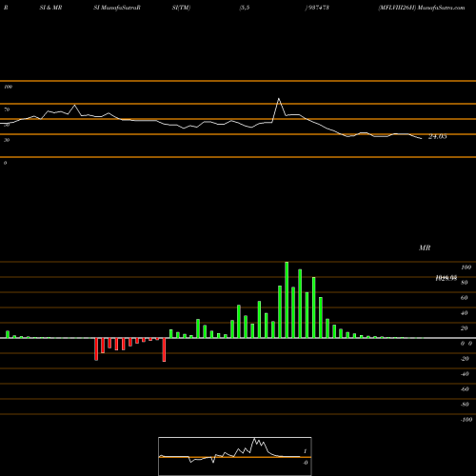Click the '70' label on RSI axis

pyautogui.click(x=7, y=109)
